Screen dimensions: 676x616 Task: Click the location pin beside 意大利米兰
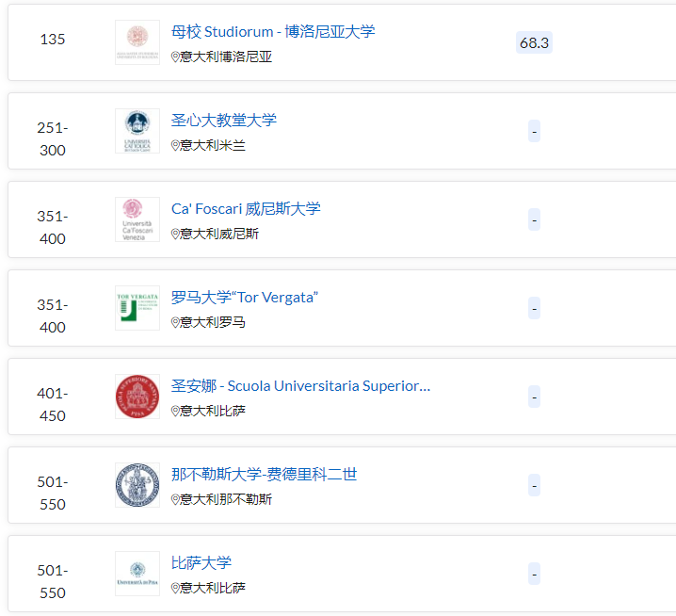(175, 145)
